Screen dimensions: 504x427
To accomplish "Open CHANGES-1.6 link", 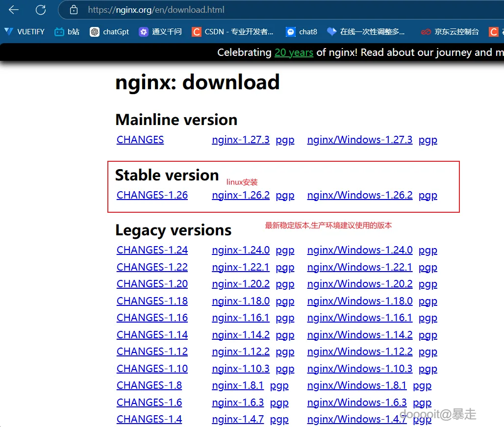I will [149, 402].
